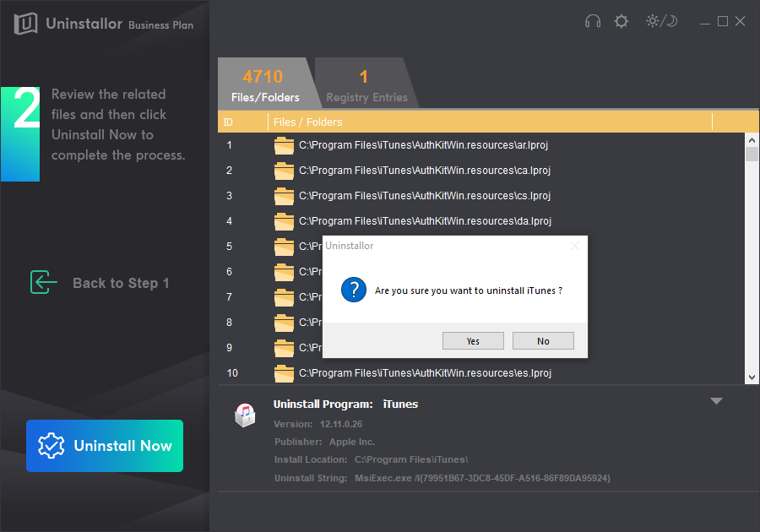Image resolution: width=760 pixels, height=532 pixels.
Task: Click No to cancel uninstall
Action: (x=543, y=341)
